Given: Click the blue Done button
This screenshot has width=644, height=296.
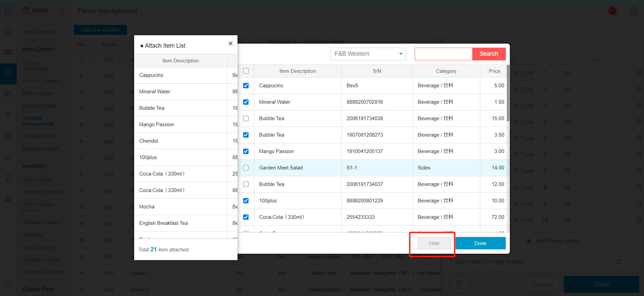Looking at the screenshot, I should (x=480, y=243).
